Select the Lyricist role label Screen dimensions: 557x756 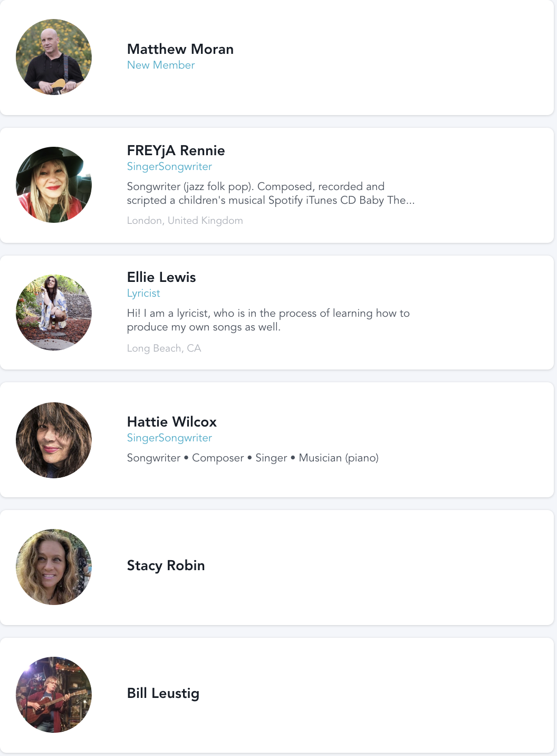(143, 293)
